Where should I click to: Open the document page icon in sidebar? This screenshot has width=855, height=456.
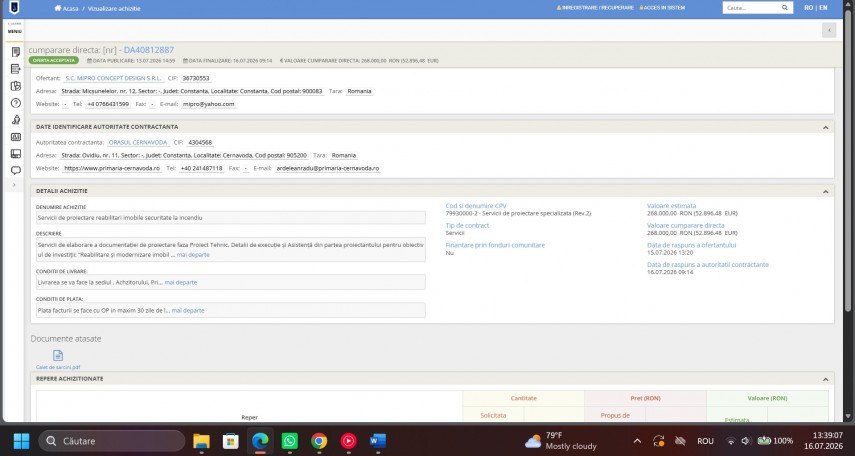click(x=16, y=52)
